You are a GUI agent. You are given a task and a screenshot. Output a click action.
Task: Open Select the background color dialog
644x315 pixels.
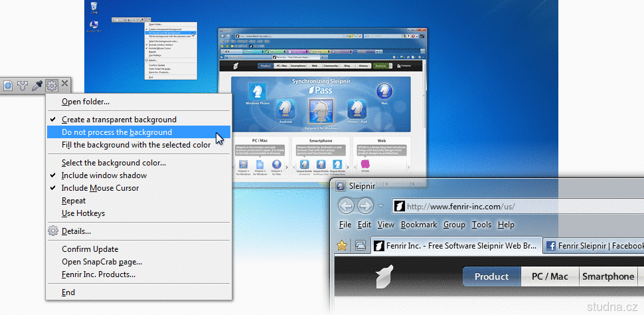tap(114, 163)
